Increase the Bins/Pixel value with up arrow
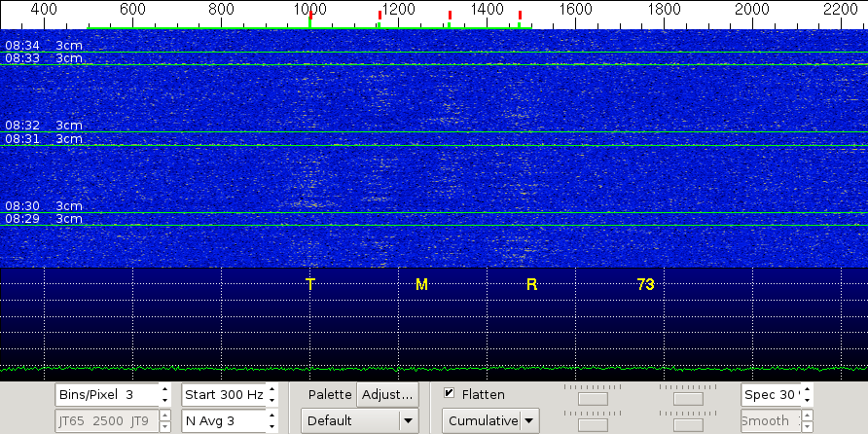This screenshot has width=868, height=434. click(164, 390)
